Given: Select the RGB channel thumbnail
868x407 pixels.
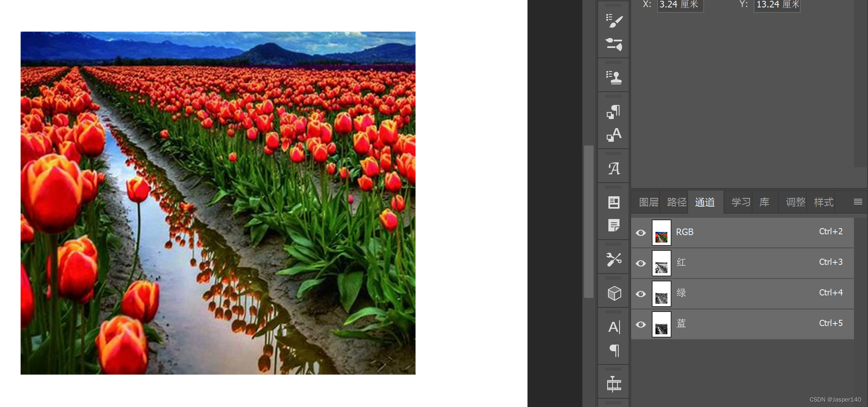Looking at the screenshot, I should point(661,233).
